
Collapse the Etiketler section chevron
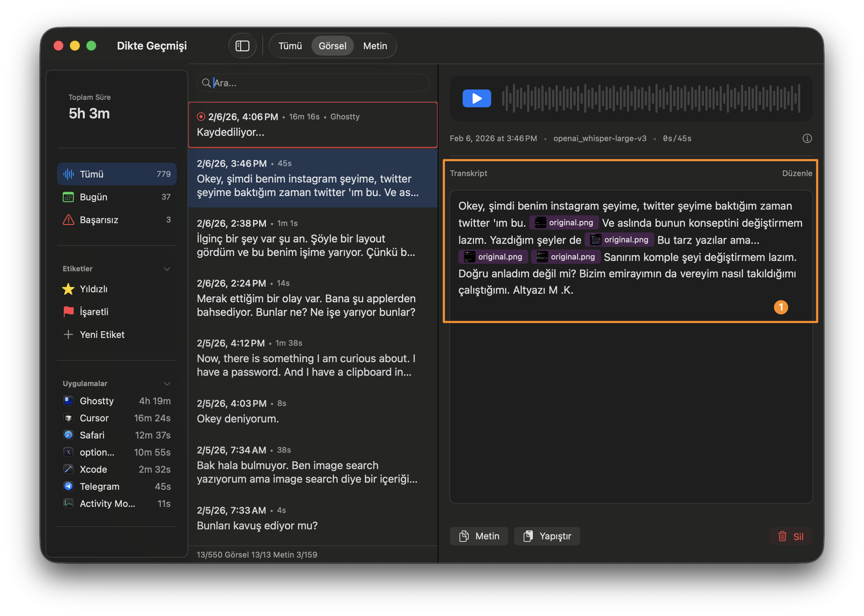click(x=167, y=268)
